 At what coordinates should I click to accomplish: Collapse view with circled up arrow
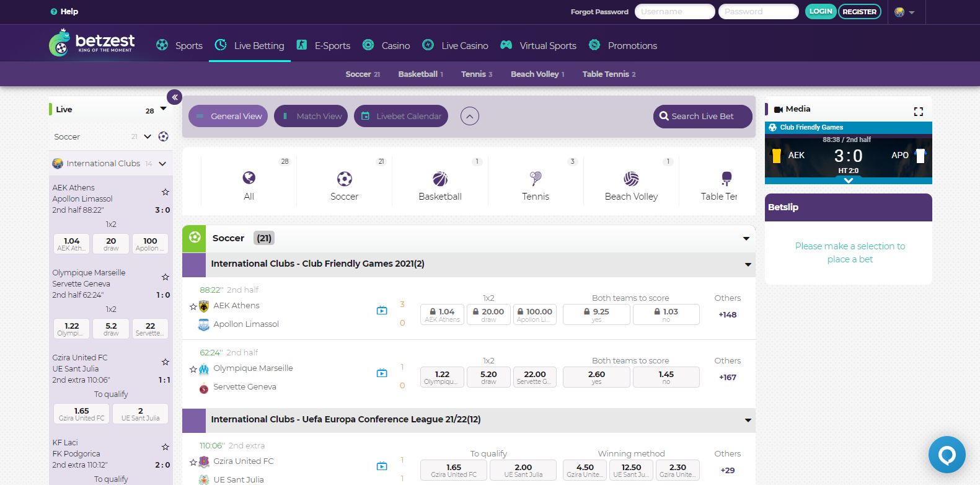(x=470, y=116)
